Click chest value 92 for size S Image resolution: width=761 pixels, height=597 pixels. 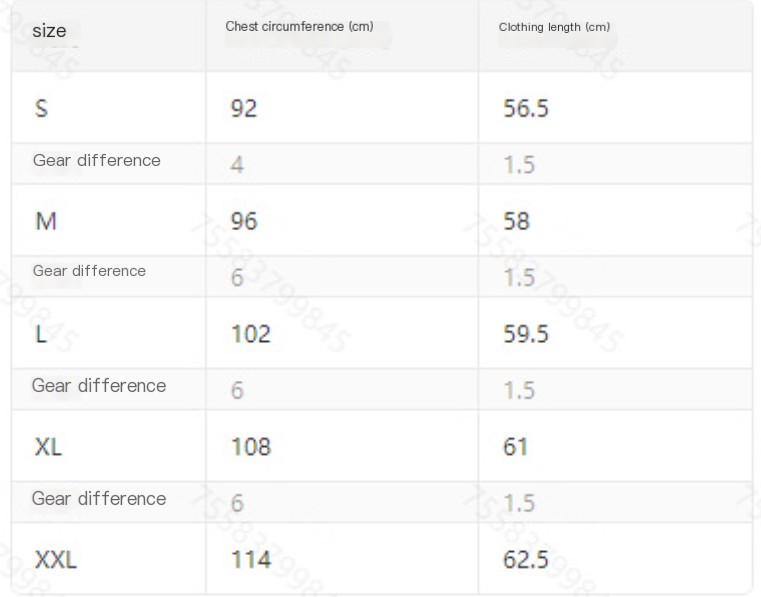click(x=244, y=108)
